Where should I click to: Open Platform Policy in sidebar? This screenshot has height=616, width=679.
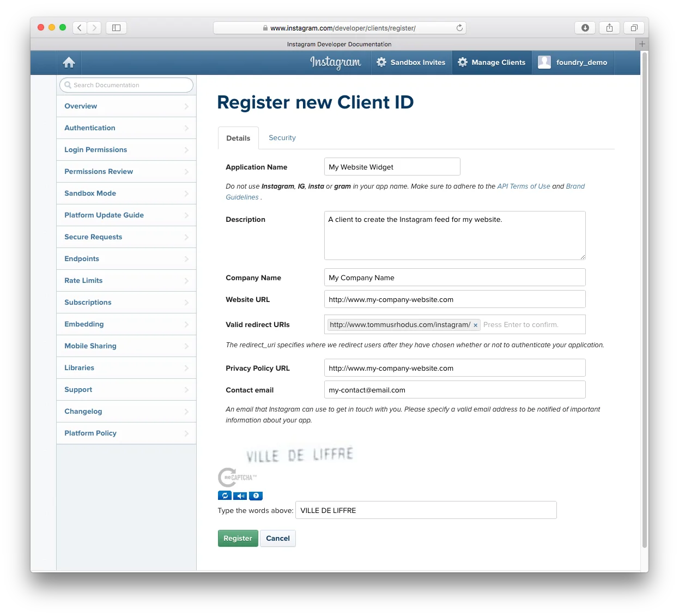pos(126,433)
